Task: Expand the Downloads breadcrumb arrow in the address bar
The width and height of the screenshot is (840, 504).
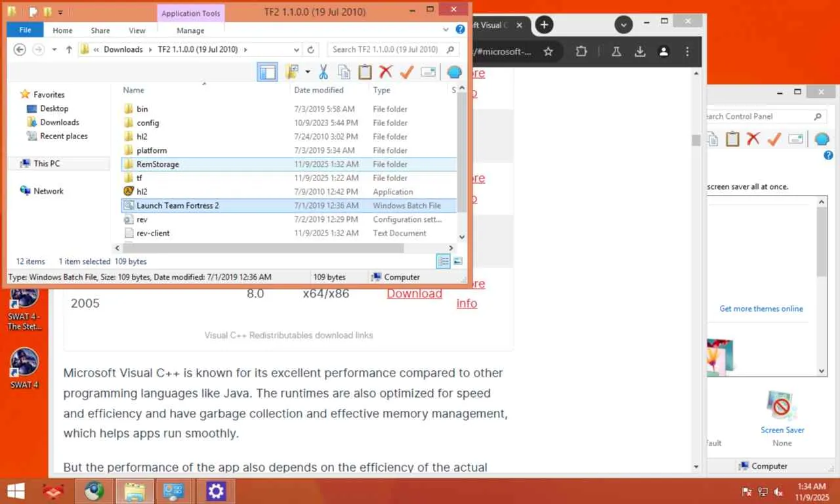Action: tap(150, 49)
